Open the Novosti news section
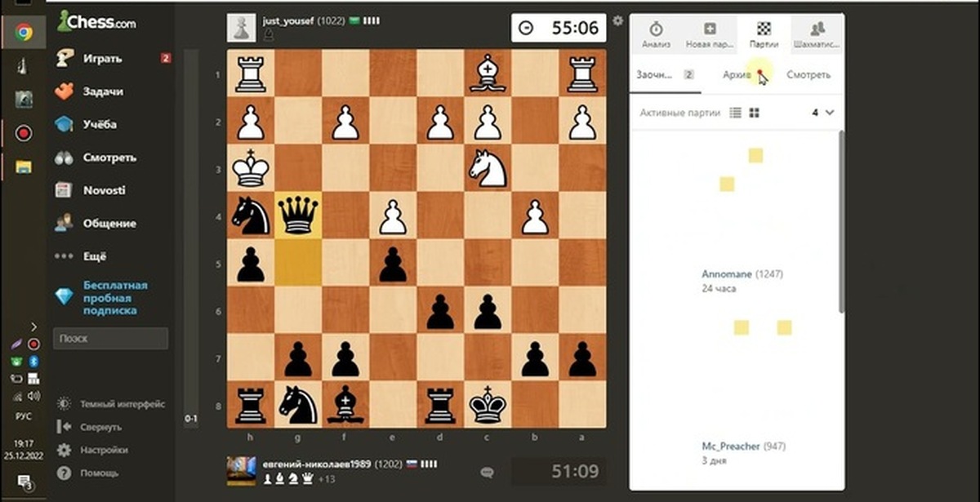Image resolution: width=980 pixels, height=502 pixels. [x=104, y=190]
